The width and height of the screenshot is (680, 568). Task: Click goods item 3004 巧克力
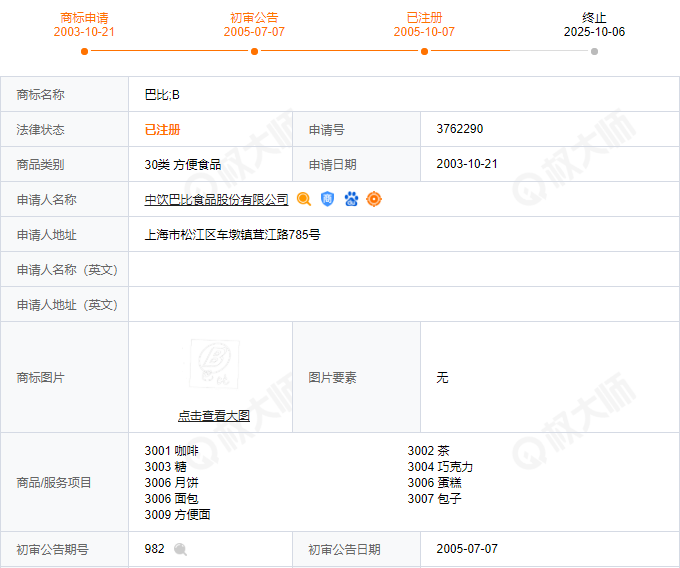[x=440, y=467]
